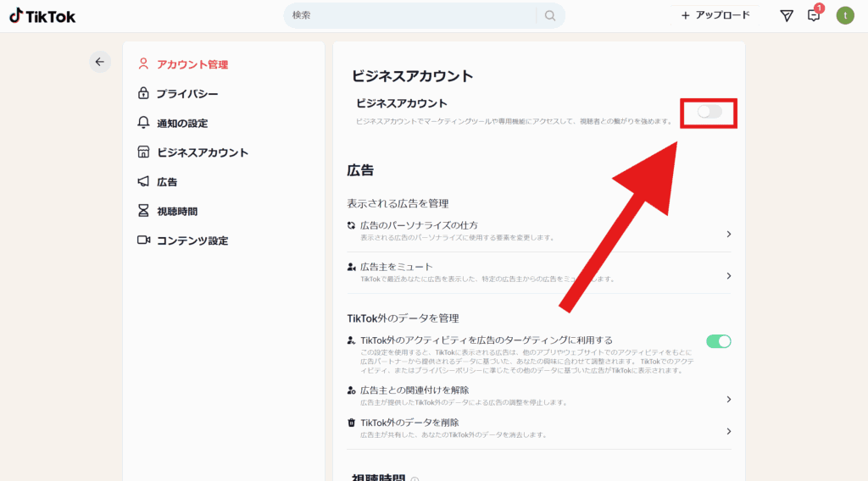Click the bell icon beside 通知の設定
This screenshot has width=868, height=481.
143,122
